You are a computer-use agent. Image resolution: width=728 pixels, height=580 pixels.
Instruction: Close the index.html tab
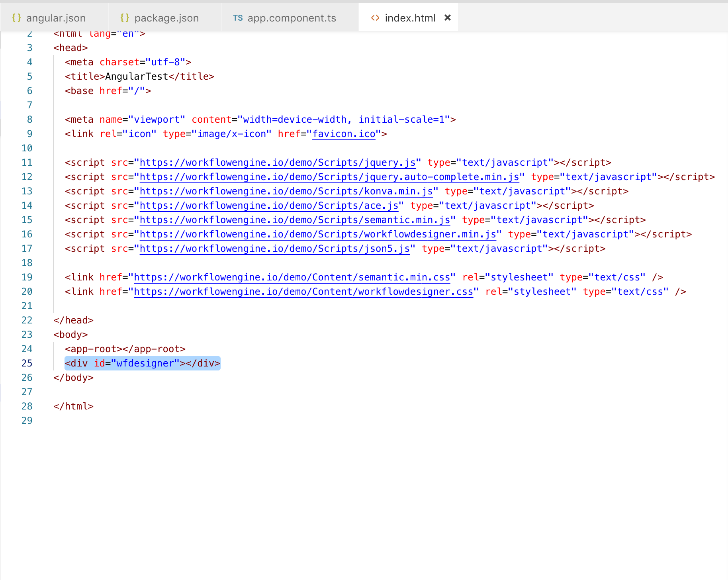click(x=448, y=18)
